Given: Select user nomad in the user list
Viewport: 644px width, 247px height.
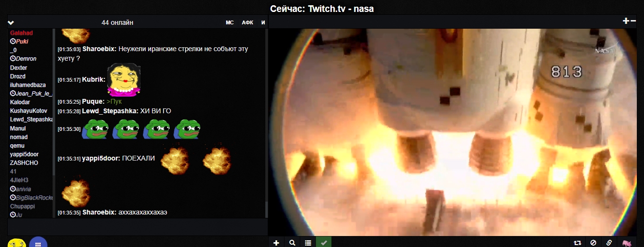Looking at the screenshot, I should [x=19, y=137].
